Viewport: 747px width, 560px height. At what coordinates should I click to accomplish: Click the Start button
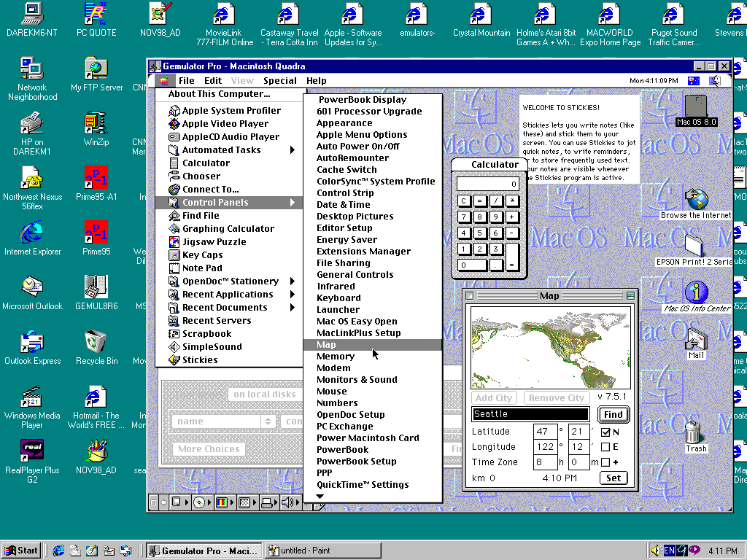coord(21,551)
